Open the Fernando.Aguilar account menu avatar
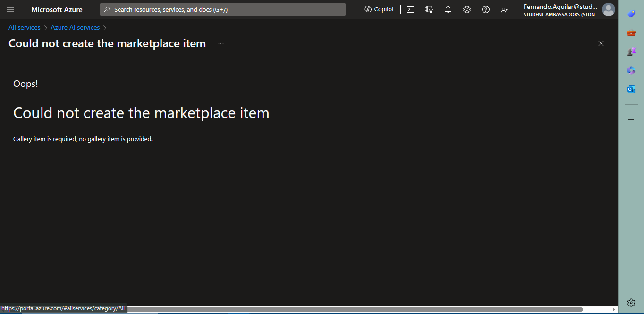Image resolution: width=644 pixels, height=314 pixels. pyautogui.click(x=609, y=9)
